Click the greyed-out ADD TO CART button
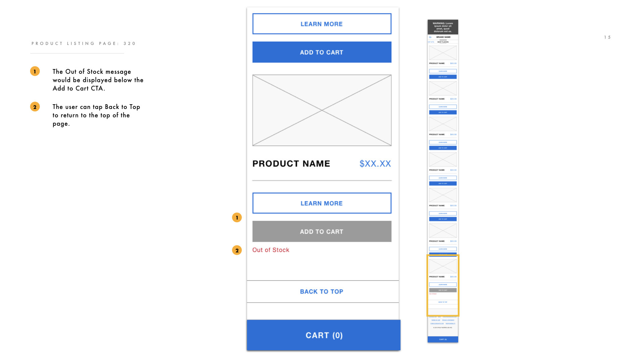 (x=322, y=231)
